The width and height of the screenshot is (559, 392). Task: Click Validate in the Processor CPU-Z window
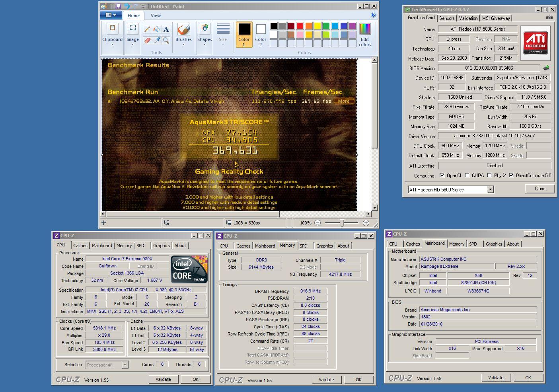pyautogui.click(x=163, y=379)
